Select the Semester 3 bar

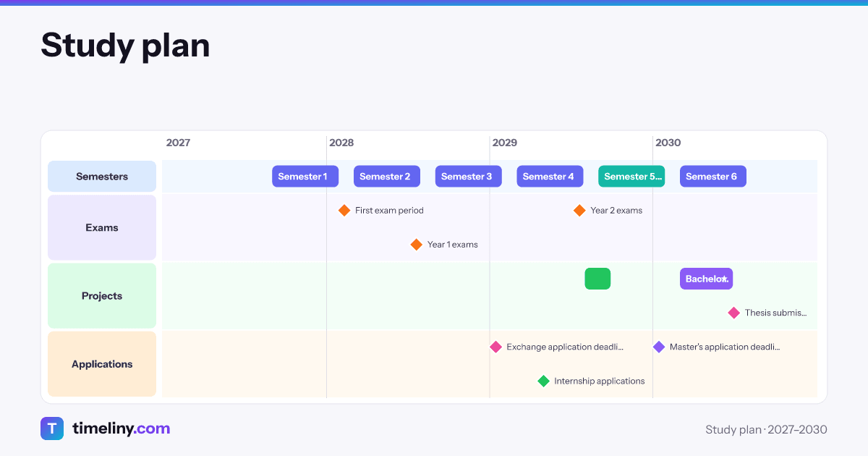tap(468, 177)
